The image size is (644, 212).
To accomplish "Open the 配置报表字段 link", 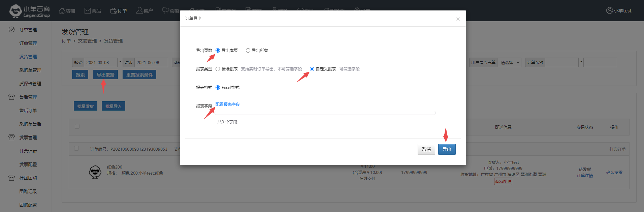I will pos(227,104).
